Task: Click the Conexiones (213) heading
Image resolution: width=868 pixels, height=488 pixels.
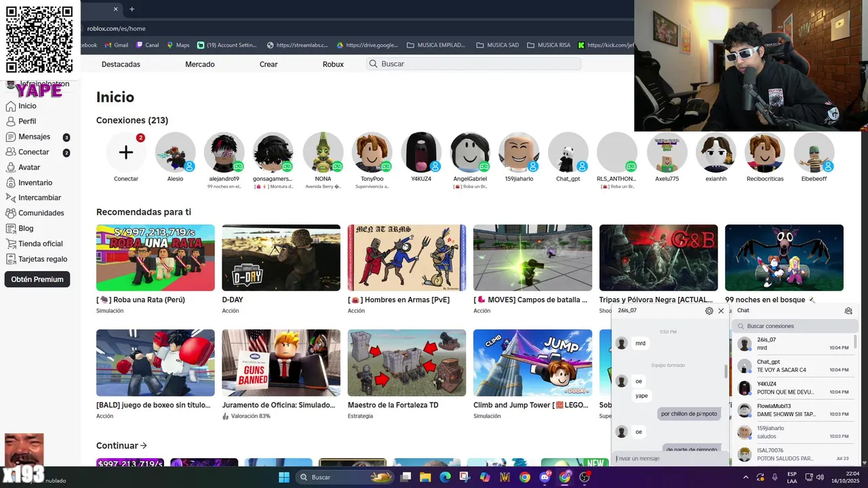Action: coord(132,121)
